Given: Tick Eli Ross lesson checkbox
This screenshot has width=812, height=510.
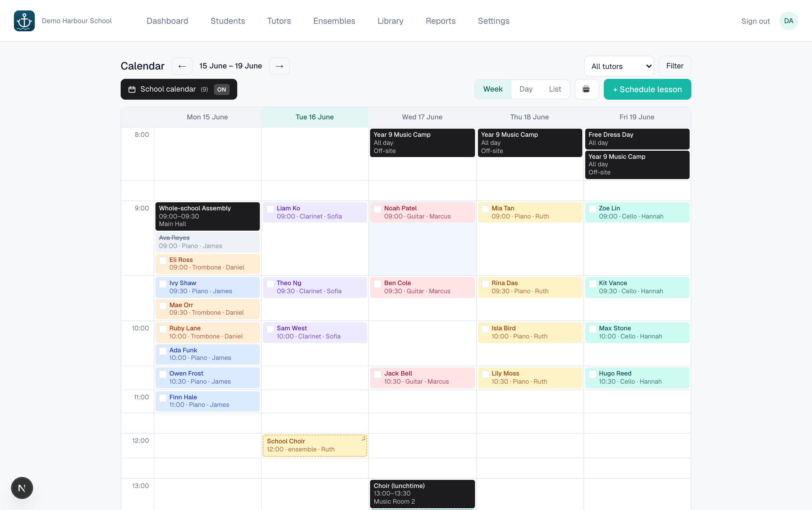Looking at the screenshot, I should [163, 261].
